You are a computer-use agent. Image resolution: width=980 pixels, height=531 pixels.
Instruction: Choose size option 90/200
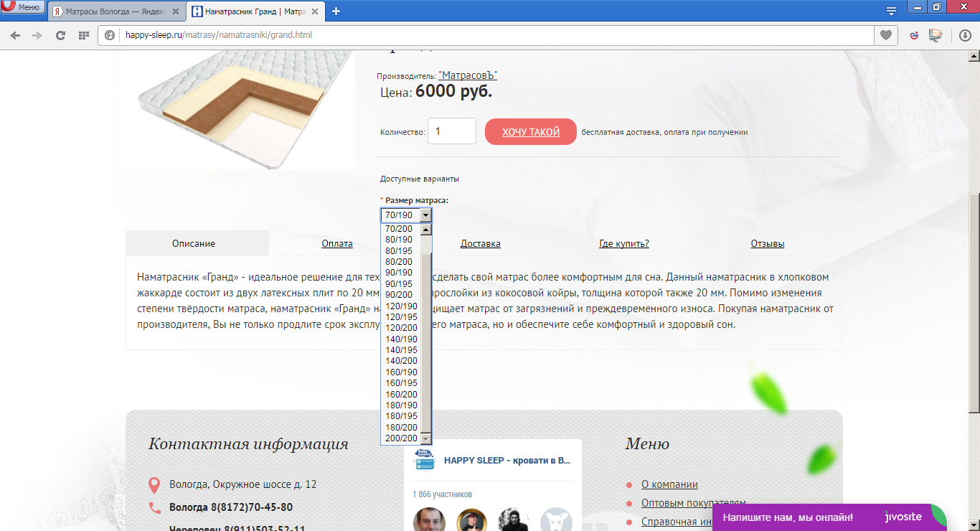click(x=399, y=295)
